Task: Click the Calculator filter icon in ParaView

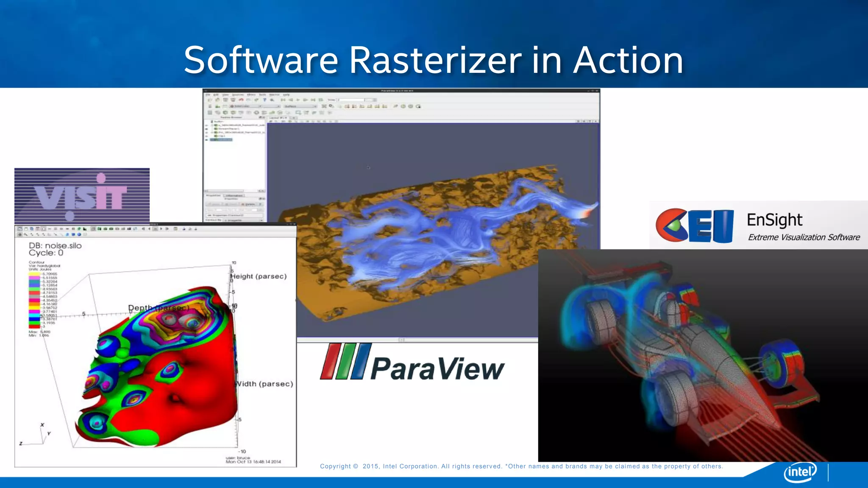Action: click(x=210, y=113)
